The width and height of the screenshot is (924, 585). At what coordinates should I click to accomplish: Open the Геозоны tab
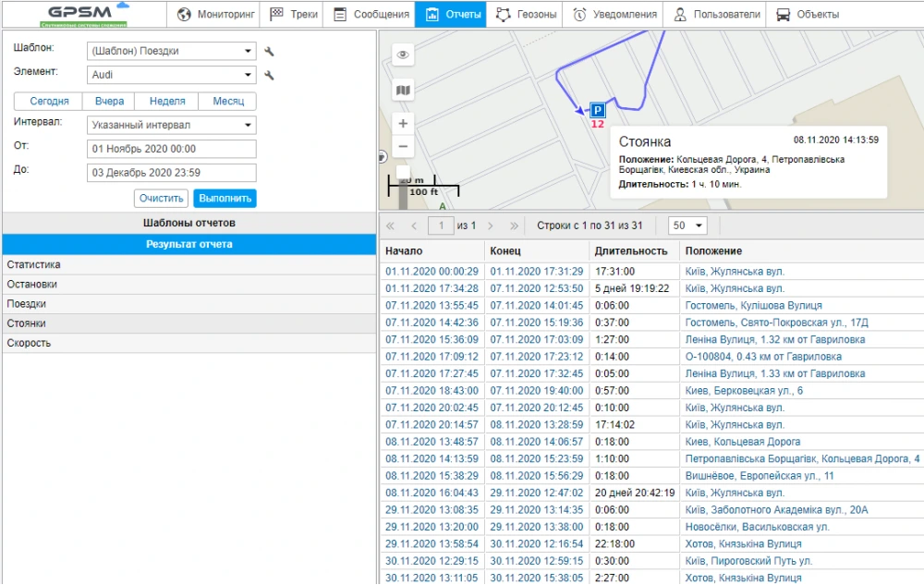click(x=525, y=14)
